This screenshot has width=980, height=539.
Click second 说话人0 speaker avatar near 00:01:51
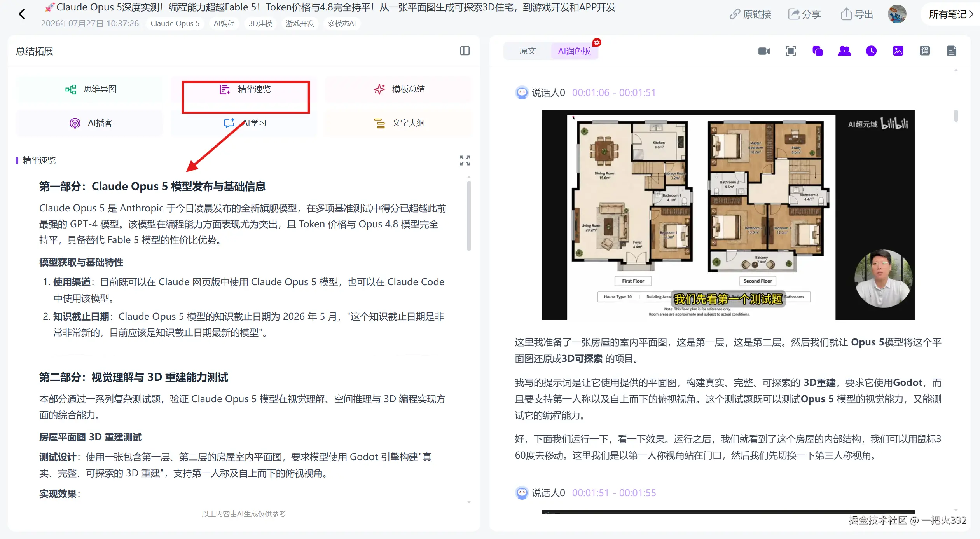click(522, 493)
